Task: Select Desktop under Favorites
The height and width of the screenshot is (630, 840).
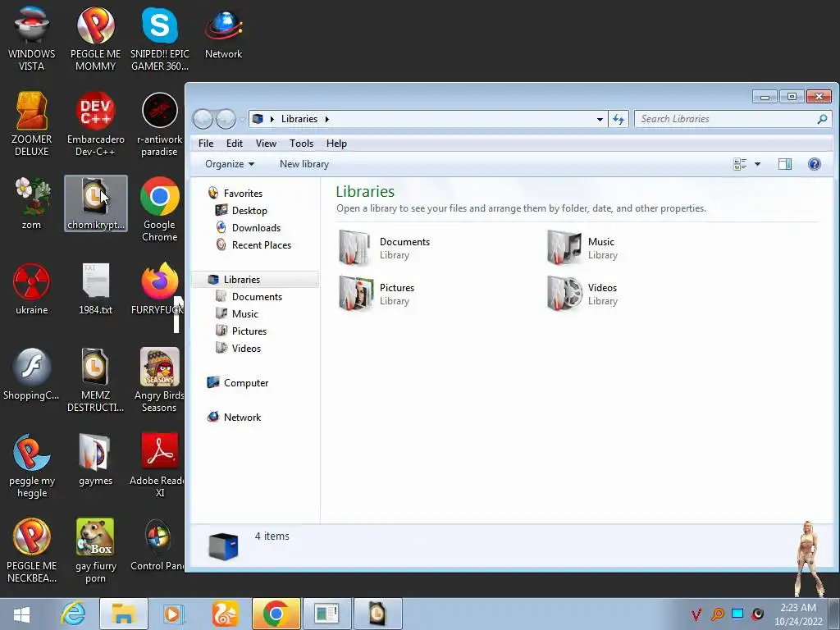Action: point(242,211)
